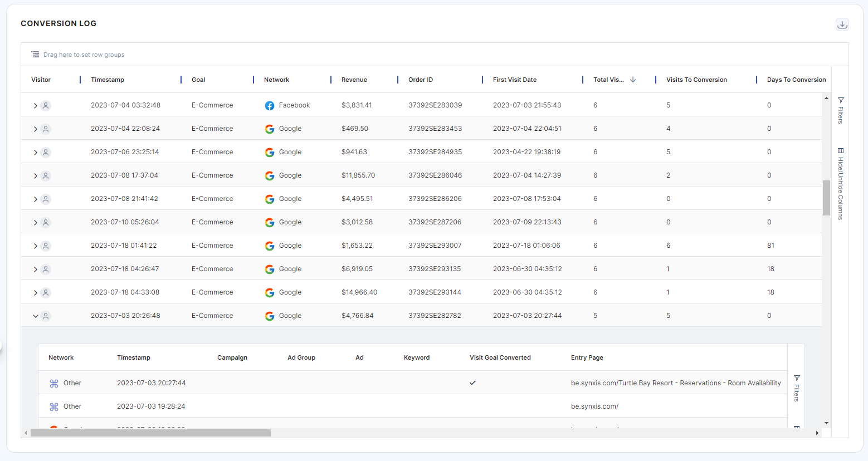Expand the row with timestamp 2023-07-04 03:32:48
Viewport: 868px width, 461px height.
click(x=35, y=106)
